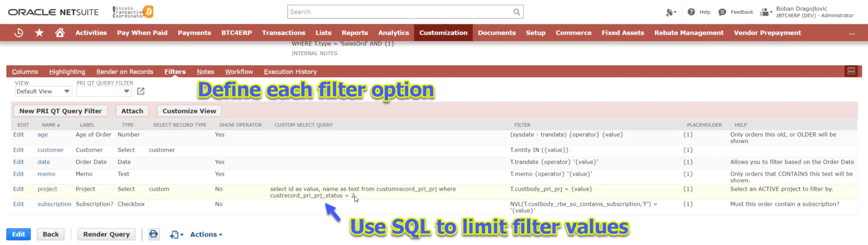The width and height of the screenshot is (868, 245).
Task: Switch to the Workflow subtab
Action: (x=239, y=72)
